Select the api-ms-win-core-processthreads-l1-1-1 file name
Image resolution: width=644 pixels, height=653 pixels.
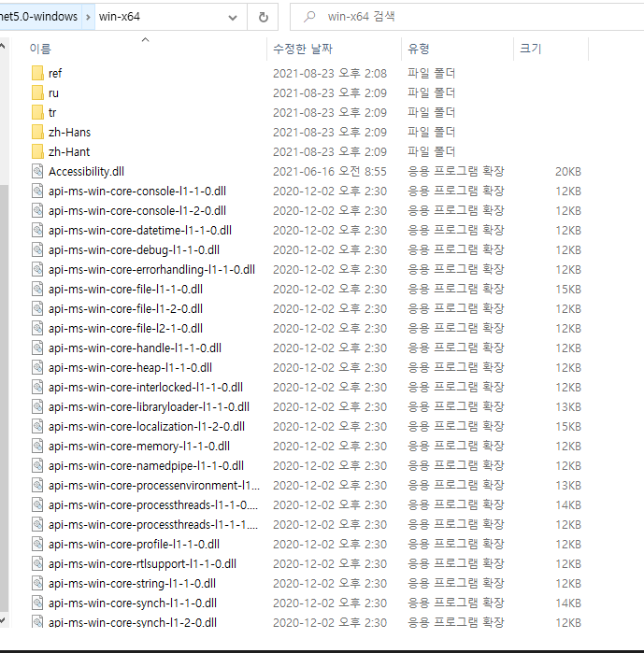point(153,524)
